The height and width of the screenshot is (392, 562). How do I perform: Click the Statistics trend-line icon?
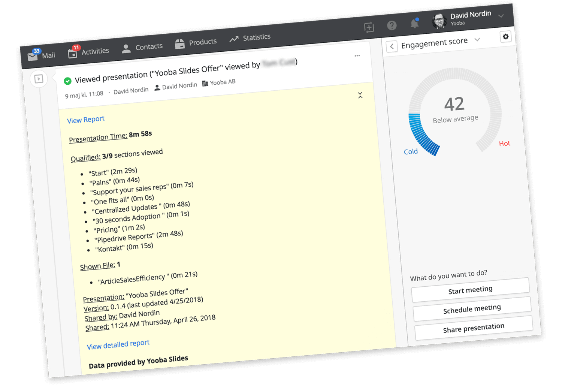(x=234, y=39)
